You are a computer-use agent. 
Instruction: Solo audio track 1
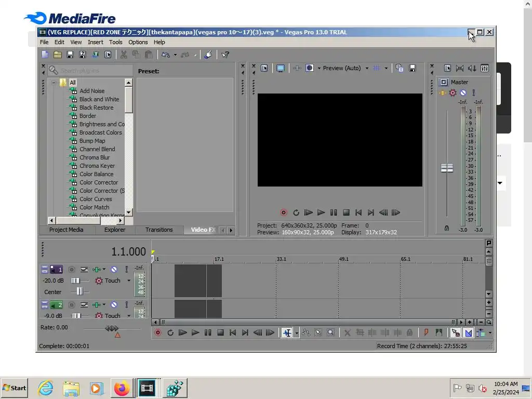[127, 270]
